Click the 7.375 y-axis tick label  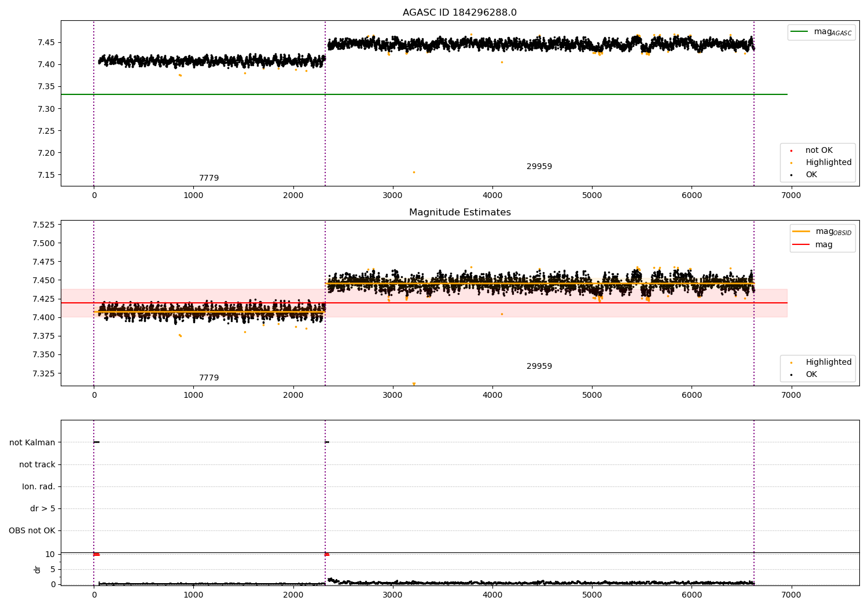[44, 336]
